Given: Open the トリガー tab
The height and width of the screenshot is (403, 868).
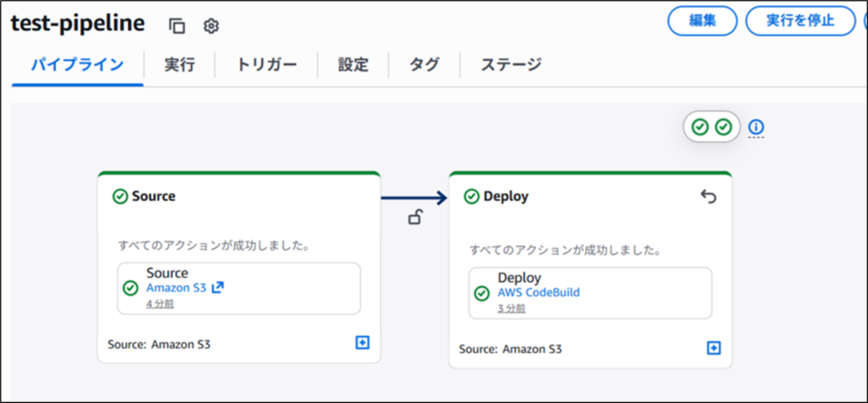Looking at the screenshot, I should click(266, 64).
